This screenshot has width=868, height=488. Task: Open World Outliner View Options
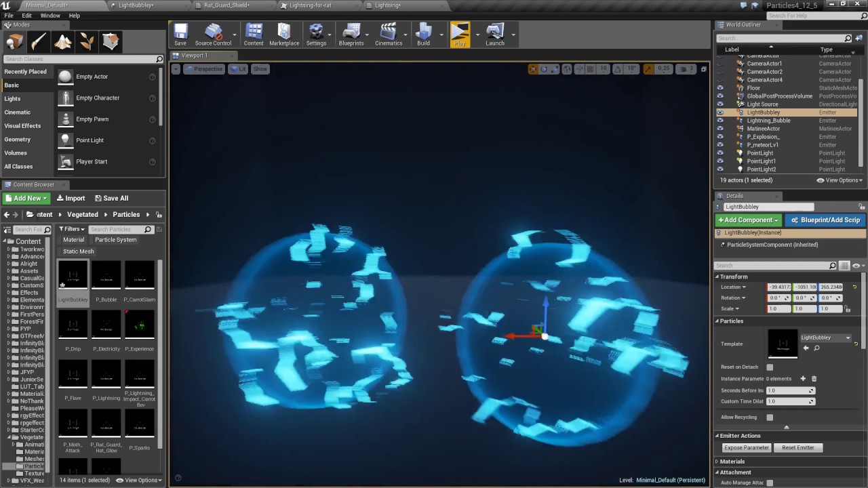[x=840, y=180]
